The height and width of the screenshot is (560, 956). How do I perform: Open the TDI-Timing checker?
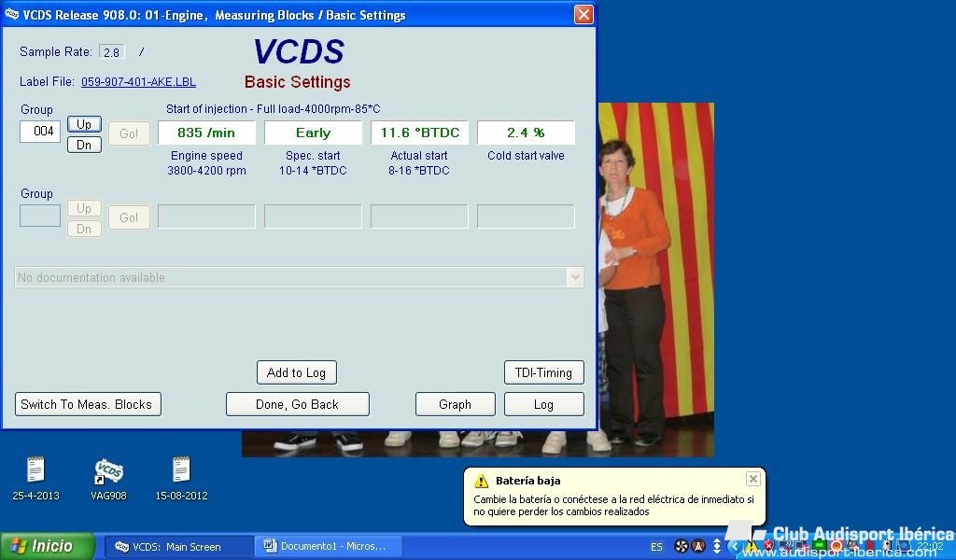544,372
